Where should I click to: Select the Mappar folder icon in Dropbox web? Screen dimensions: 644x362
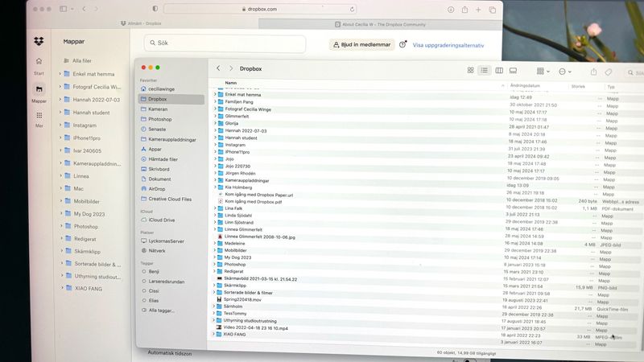click(39, 89)
